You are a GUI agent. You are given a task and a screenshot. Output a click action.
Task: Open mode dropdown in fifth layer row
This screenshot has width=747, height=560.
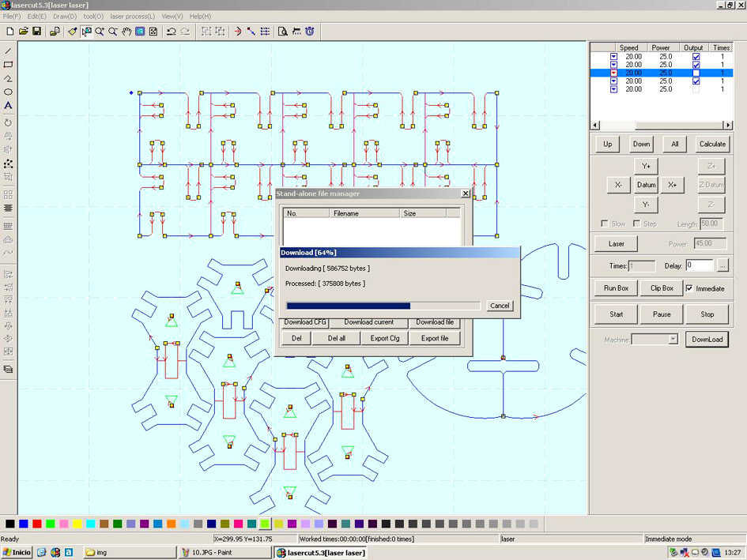[613, 89]
